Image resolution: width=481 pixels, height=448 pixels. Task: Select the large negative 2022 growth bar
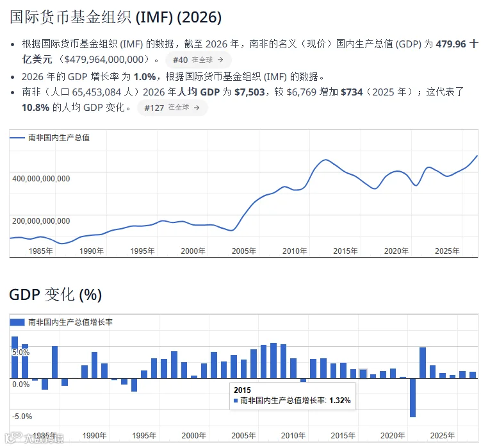click(x=412, y=397)
